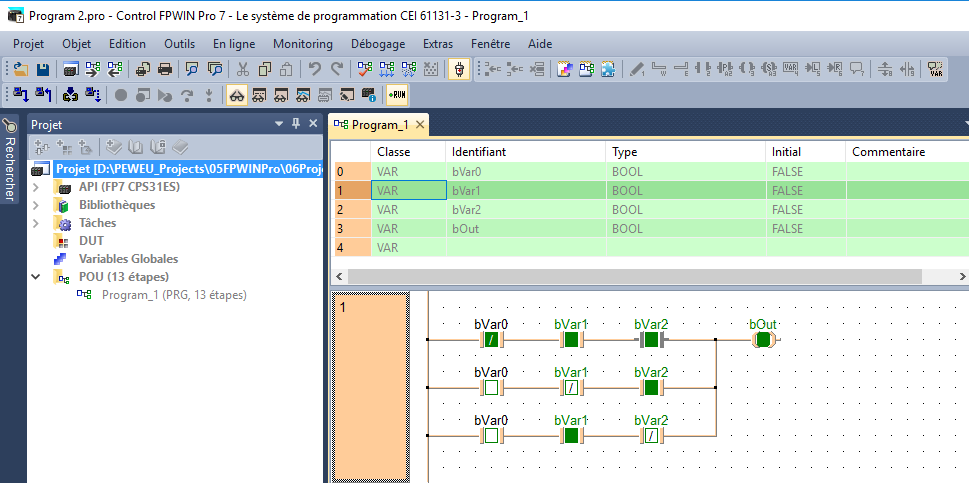Toggle the online mode plug icon
Viewport: 969px width, 483px height.
(x=459, y=70)
